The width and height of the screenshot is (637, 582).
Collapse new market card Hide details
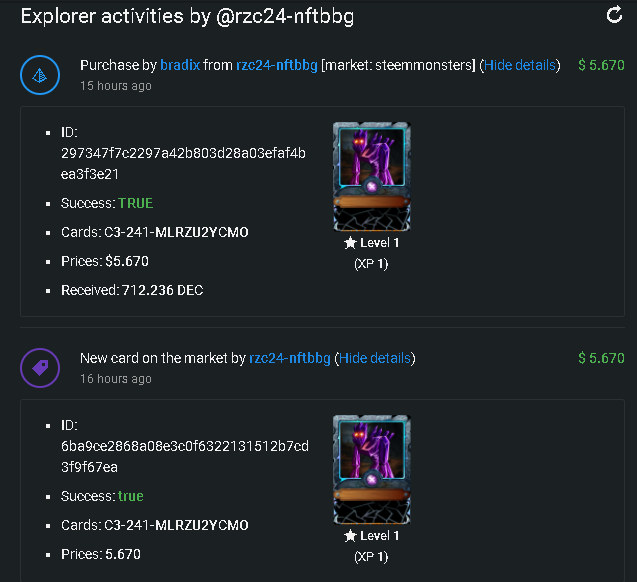pos(375,358)
